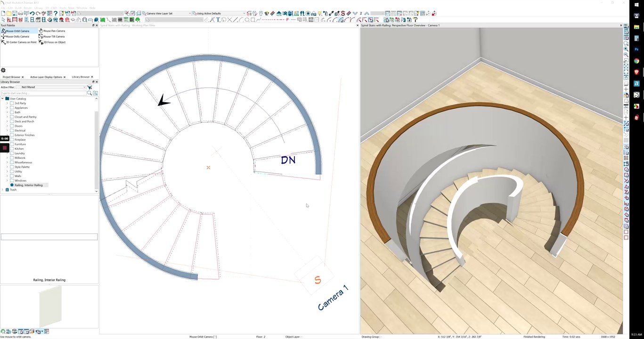Image resolution: width=644 pixels, height=339 pixels.
Task: Select the Mouse-Tilt Camera tool
Action: pyautogui.click(x=52, y=37)
